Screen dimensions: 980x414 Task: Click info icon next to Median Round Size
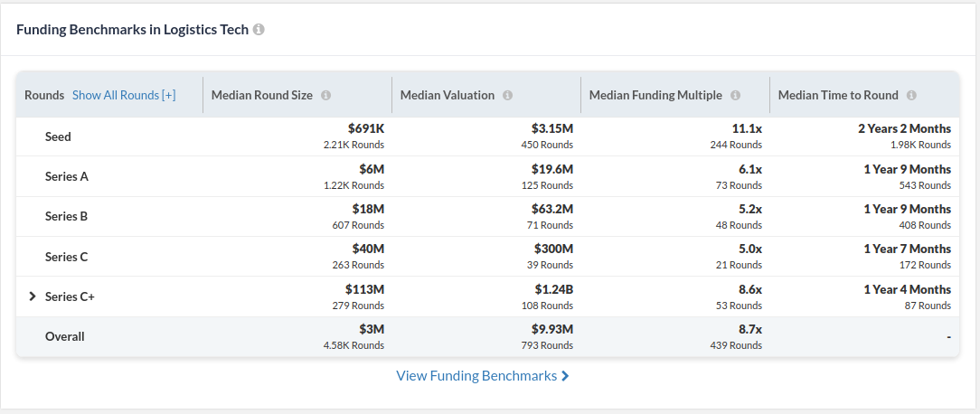[325, 95]
